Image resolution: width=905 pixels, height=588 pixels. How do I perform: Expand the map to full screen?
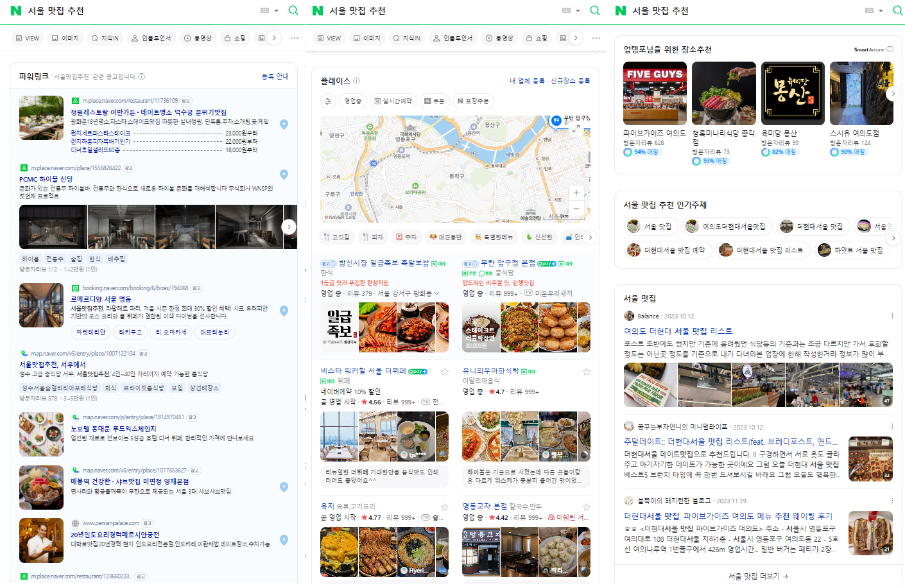576,128
